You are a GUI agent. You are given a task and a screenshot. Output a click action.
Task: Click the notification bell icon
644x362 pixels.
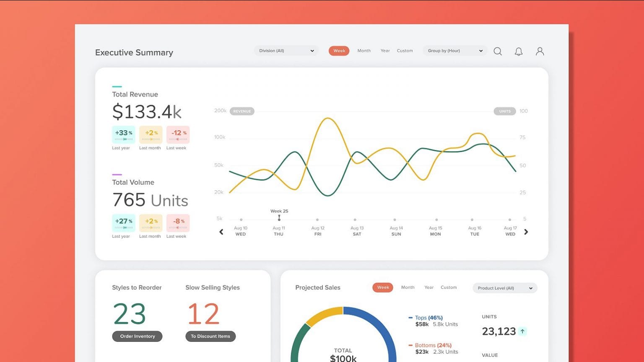pyautogui.click(x=519, y=51)
